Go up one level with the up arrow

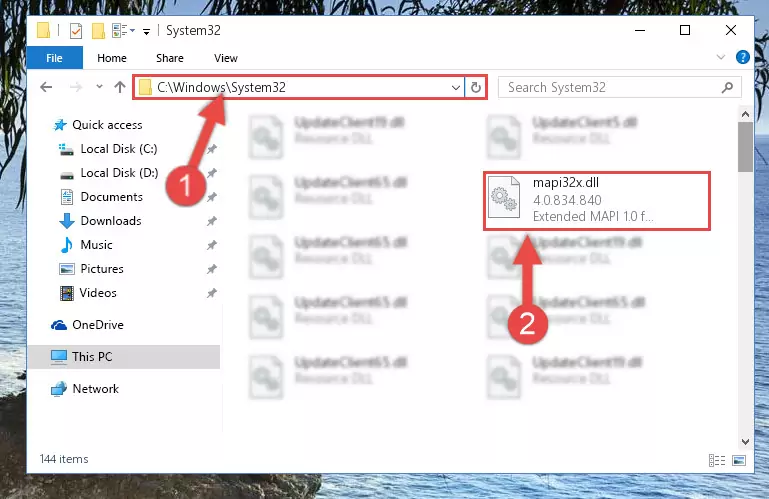[x=120, y=87]
